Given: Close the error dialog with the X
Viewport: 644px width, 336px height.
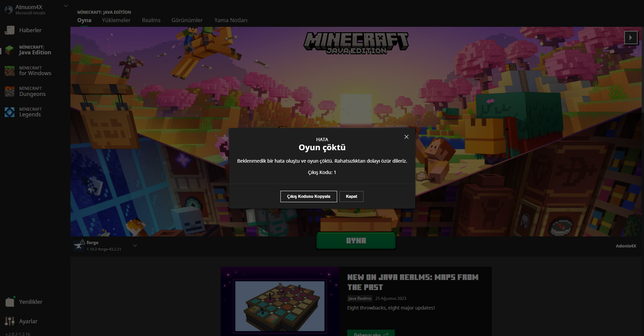Looking at the screenshot, I should pos(407,137).
